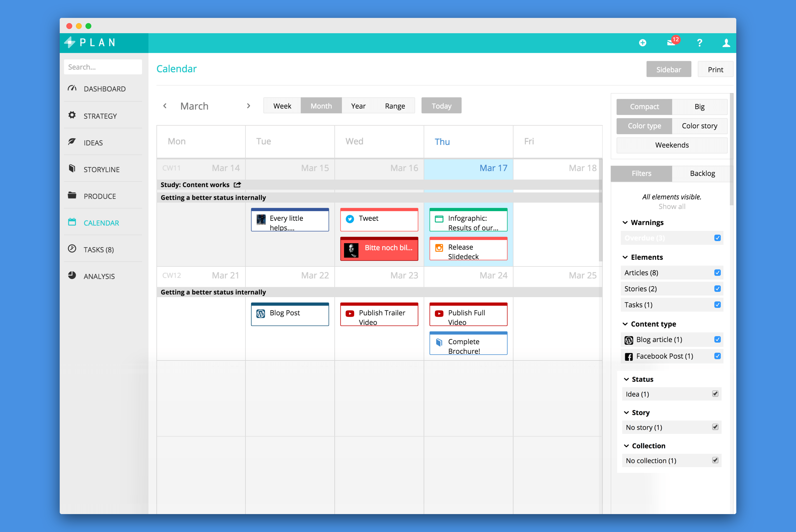Click into the Search field

103,67
